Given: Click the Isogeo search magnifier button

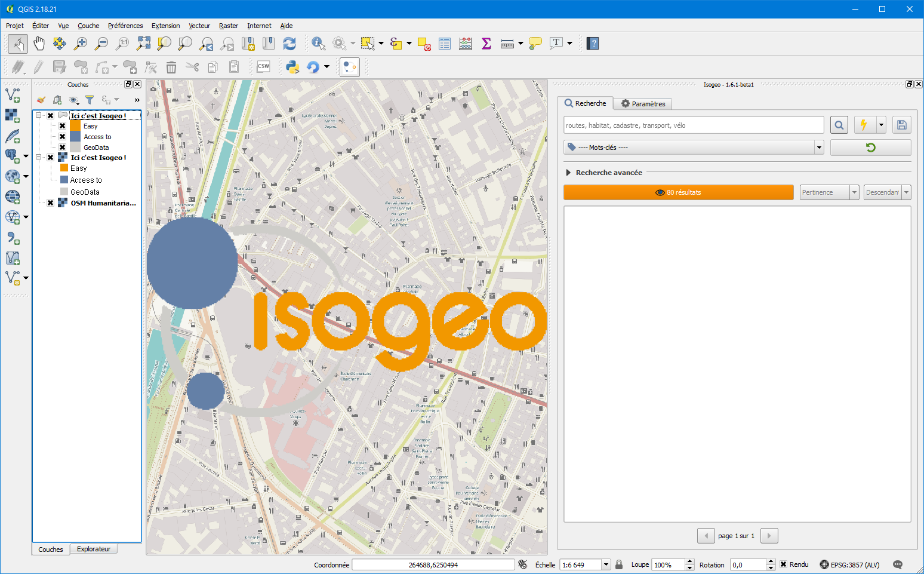Looking at the screenshot, I should 839,125.
